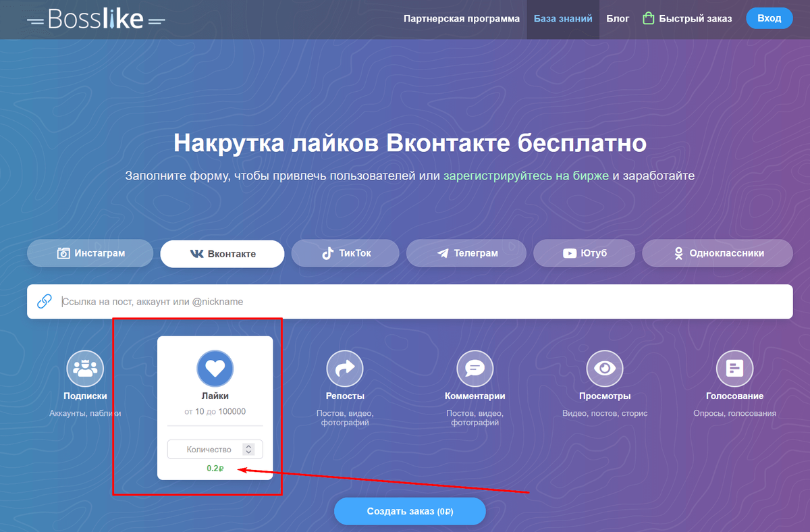Switch to the Инстаграм platform tab
The image size is (810, 532).
point(90,252)
